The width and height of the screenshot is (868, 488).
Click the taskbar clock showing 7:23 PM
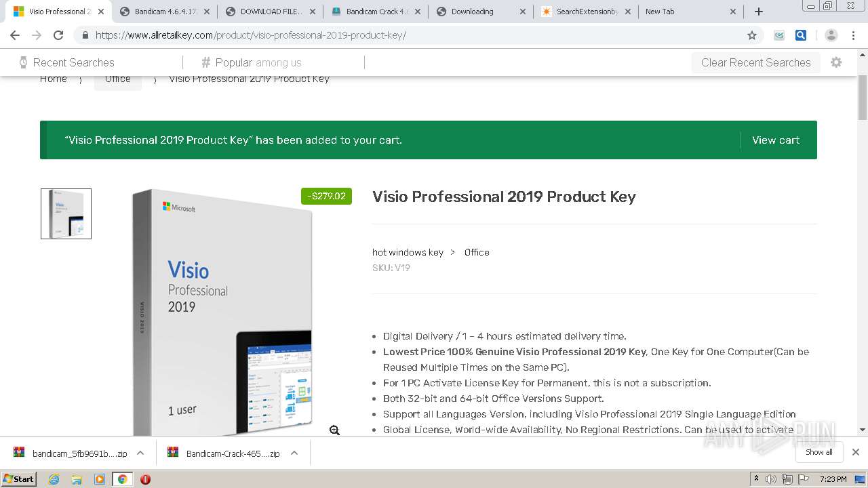click(x=833, y=479)
